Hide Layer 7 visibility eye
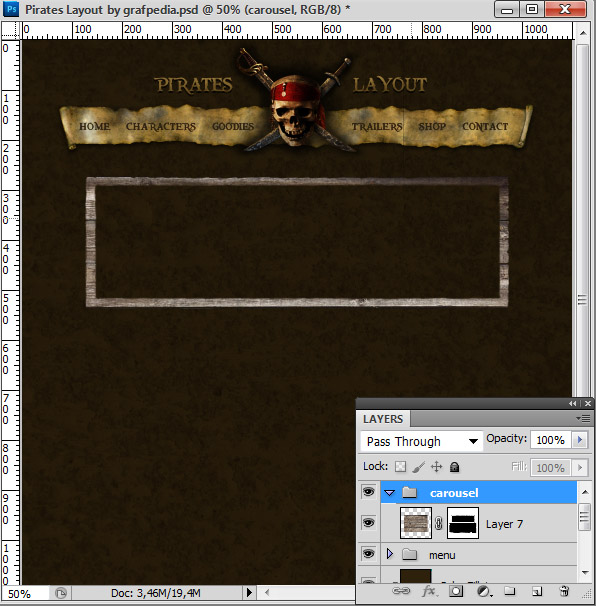This screenshot has height=606, width=596. pyautogui.click(x=368, y=523)
